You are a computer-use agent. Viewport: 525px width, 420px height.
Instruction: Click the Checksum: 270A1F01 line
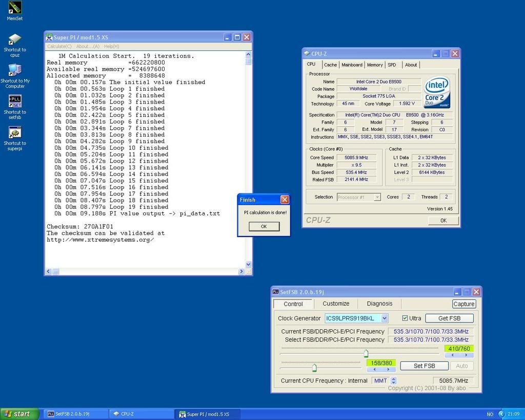click(x=80, y=227)
